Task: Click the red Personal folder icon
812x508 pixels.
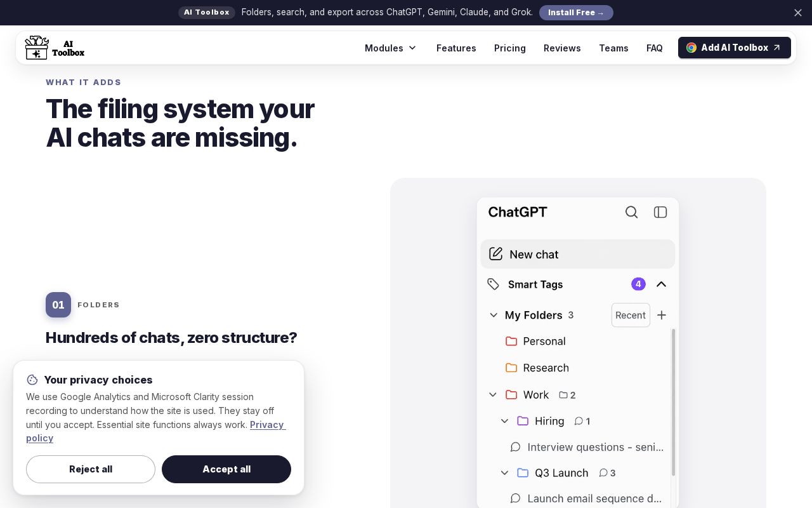Action: pyautogui.click(x=511, y=341)
